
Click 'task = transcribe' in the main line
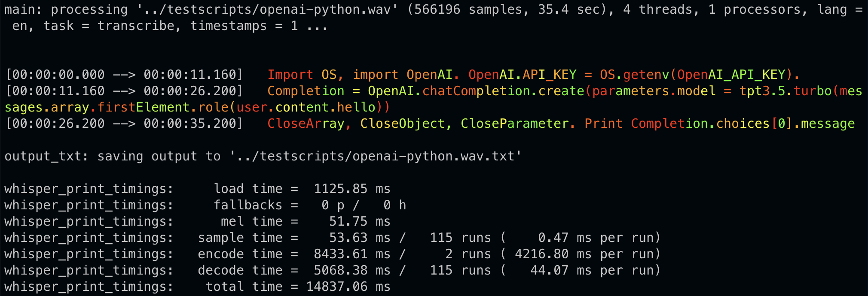click(108, 26)
